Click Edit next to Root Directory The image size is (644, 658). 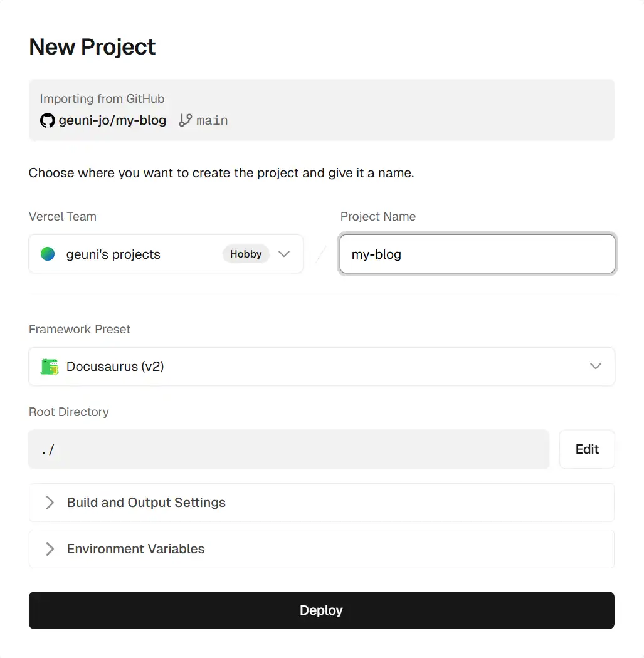tap(587, 449)
